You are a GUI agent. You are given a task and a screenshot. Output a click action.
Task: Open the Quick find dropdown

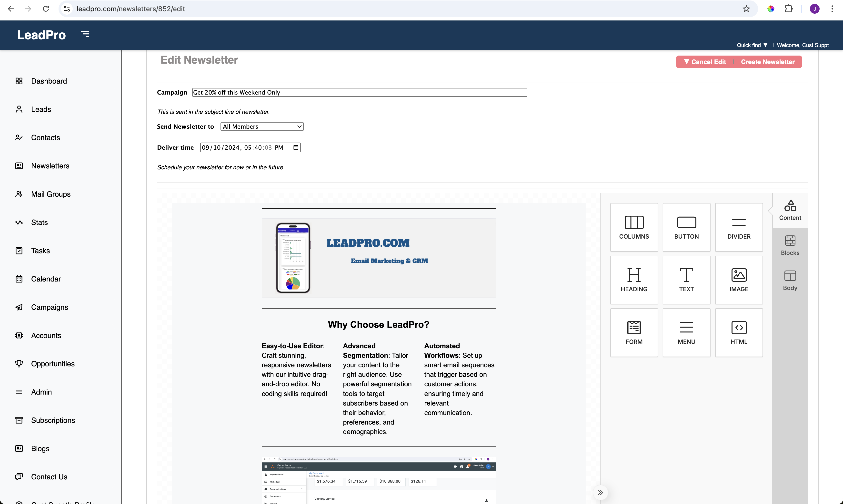point(752,45)
